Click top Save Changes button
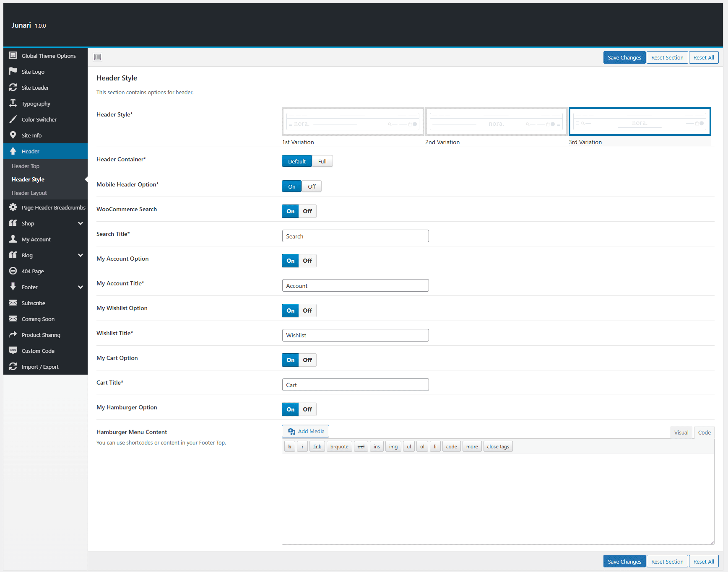This screenshot has width=728, height=572. pos(624,57)
